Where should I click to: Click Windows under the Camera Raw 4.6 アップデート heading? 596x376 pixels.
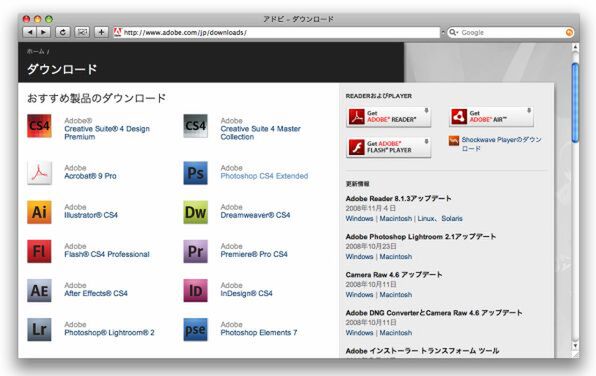tap(359, 295)
